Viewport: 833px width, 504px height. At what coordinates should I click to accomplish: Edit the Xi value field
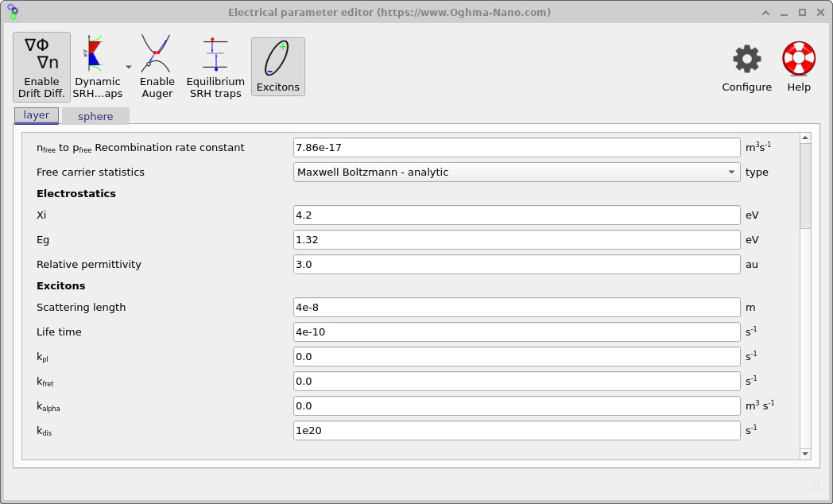(x=517, y=215)
